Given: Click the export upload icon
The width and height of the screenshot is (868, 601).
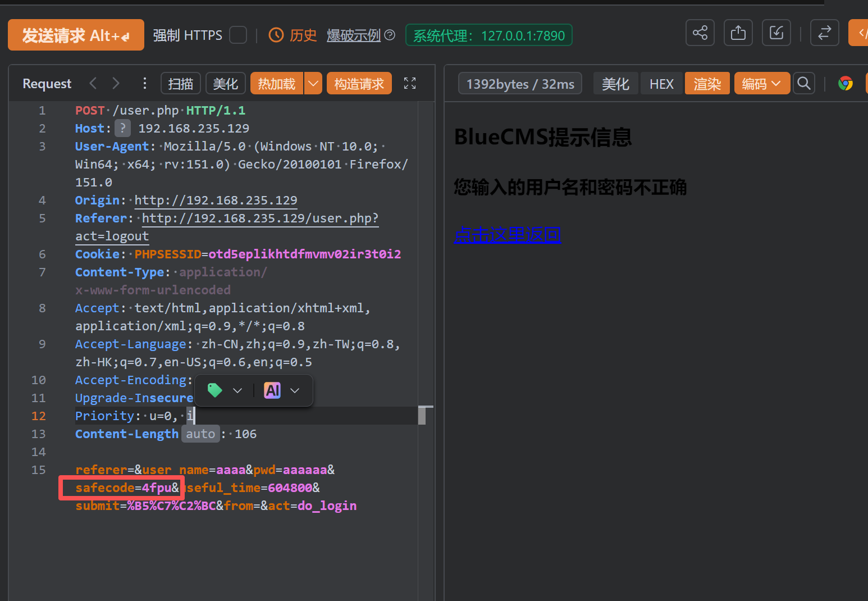Looking at the screenshot, I should coord(738,33).
